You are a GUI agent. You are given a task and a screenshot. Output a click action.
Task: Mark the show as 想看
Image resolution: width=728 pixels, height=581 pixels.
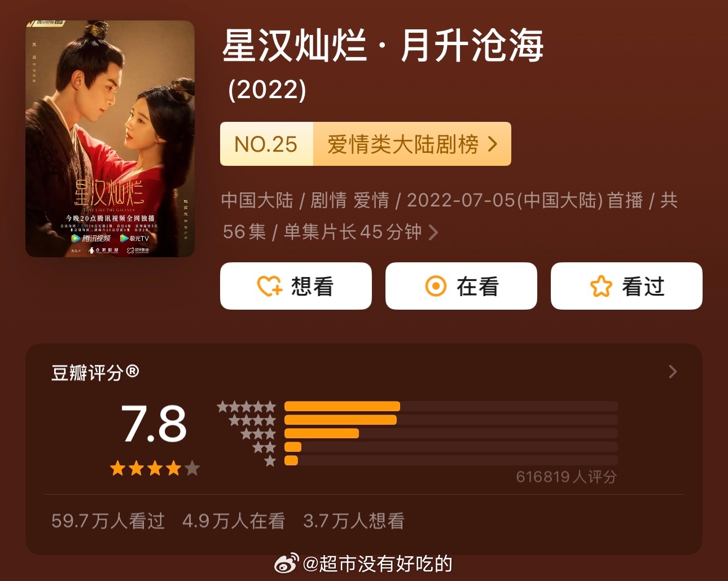coord(296,286)
